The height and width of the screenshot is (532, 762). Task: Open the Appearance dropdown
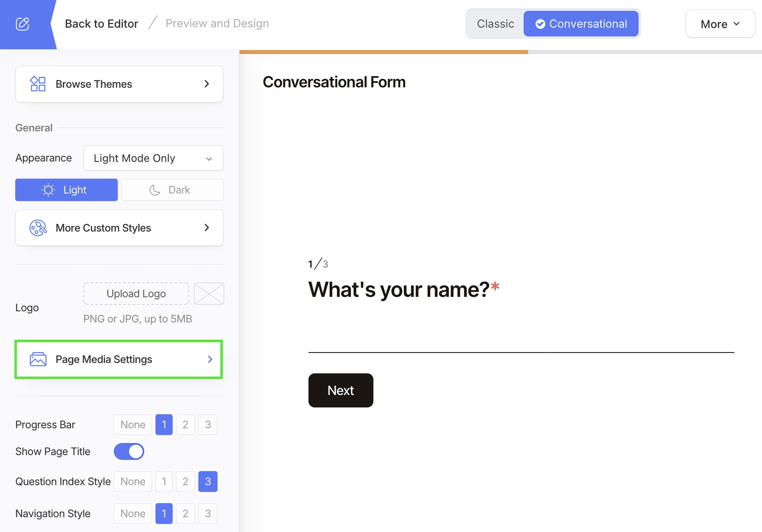tap(153, 158)
